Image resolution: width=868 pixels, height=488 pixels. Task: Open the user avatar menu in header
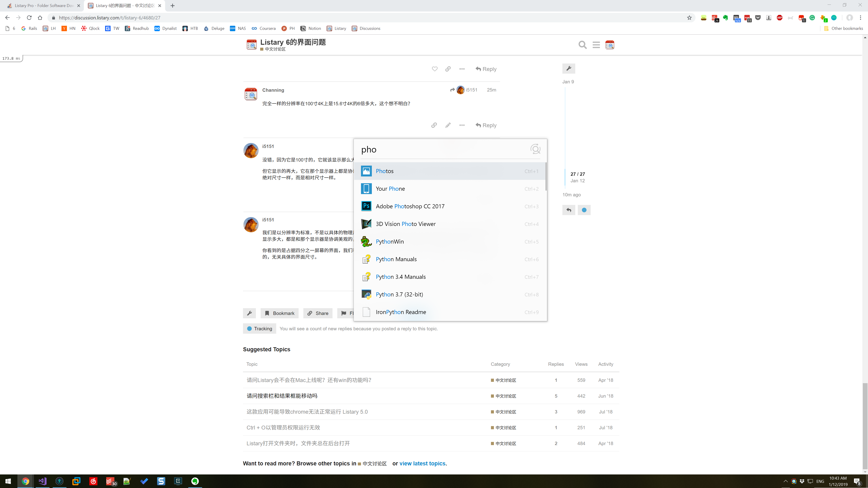point(610,45)
